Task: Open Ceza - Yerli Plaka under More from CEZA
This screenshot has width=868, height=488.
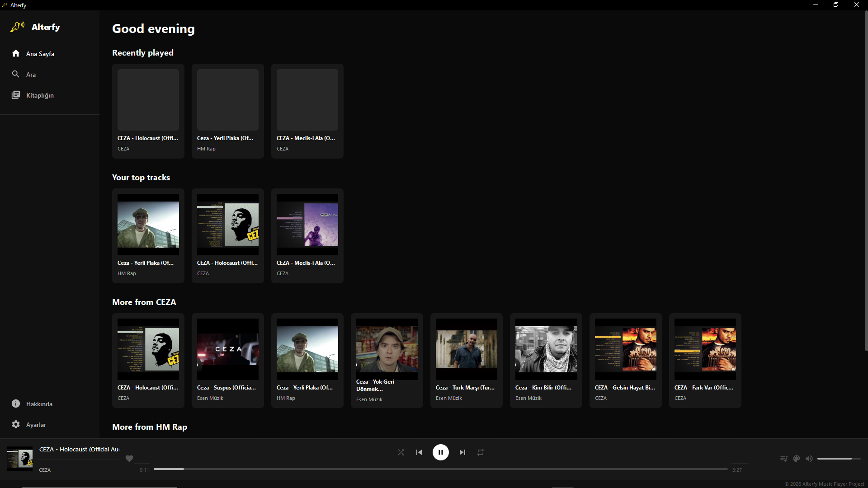Action: pos(307,361)
